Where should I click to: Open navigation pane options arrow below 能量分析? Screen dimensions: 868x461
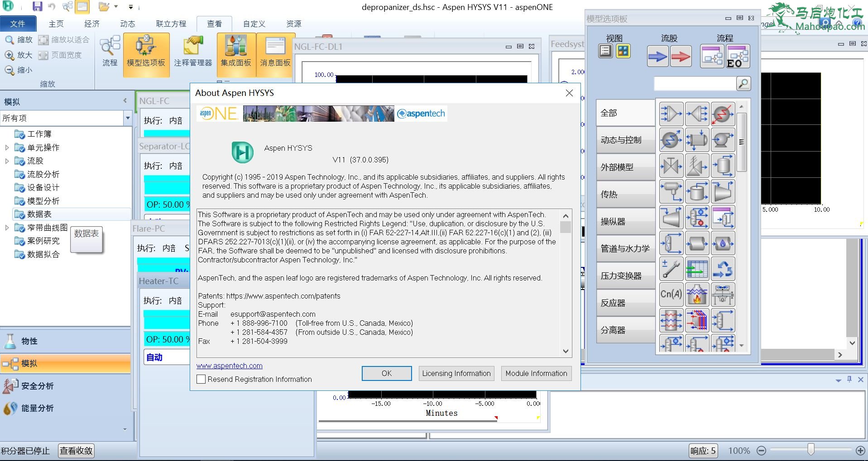125,429
